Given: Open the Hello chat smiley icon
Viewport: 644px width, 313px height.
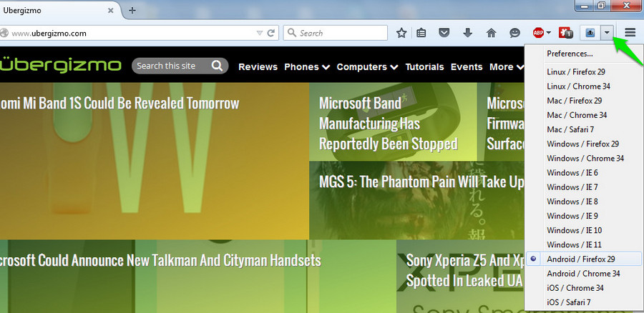Looking at the screenshot, I should pyautogui.click(x=514, y=33).
